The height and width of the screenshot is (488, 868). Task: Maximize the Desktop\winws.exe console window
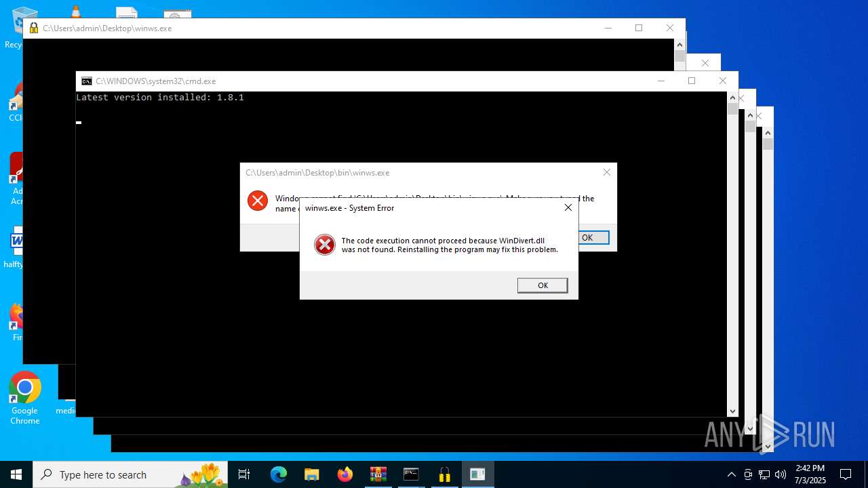click(639, 28)
